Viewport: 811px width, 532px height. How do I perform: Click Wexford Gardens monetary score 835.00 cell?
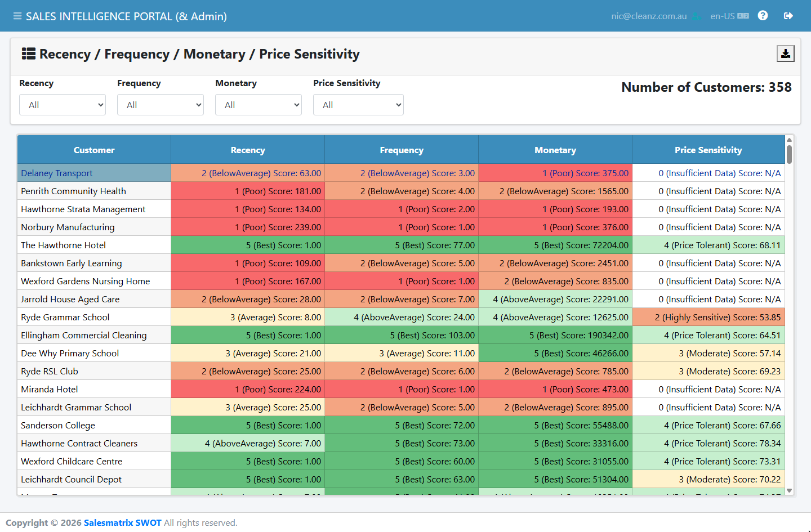pos(555,281)
